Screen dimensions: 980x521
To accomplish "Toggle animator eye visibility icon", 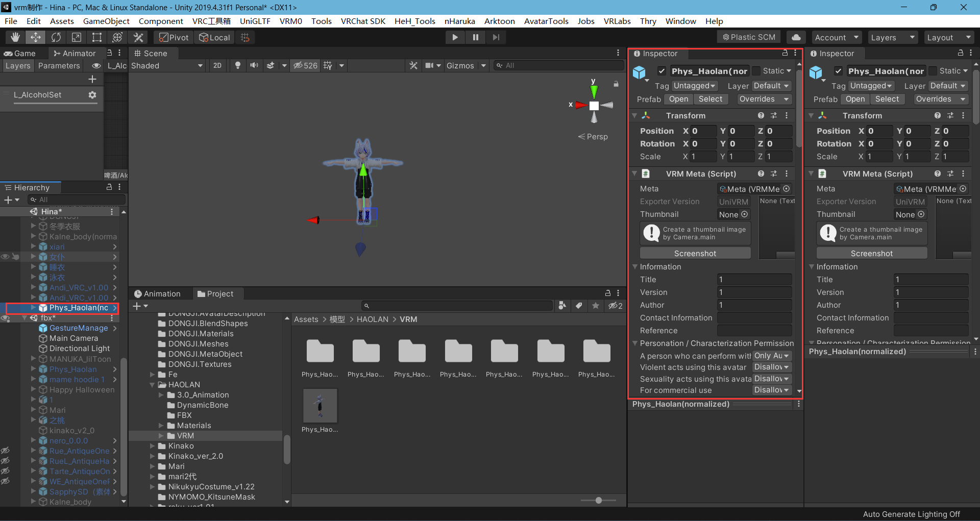I will 96,66.
